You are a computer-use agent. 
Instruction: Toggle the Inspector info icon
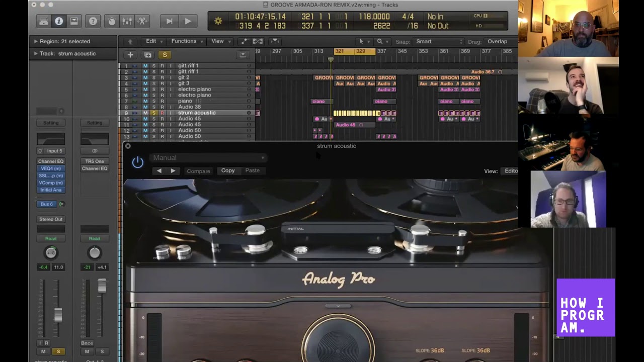pos(59,21)
